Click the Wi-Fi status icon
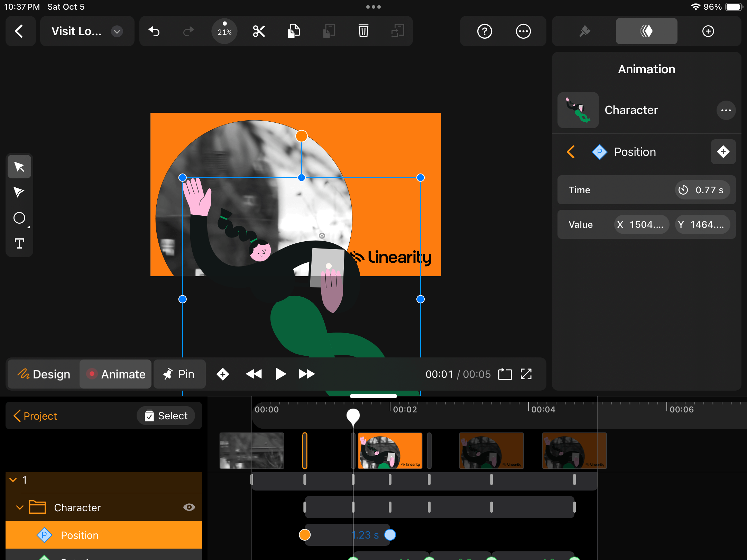Screen dimensions: 747x560 point(695,7)
